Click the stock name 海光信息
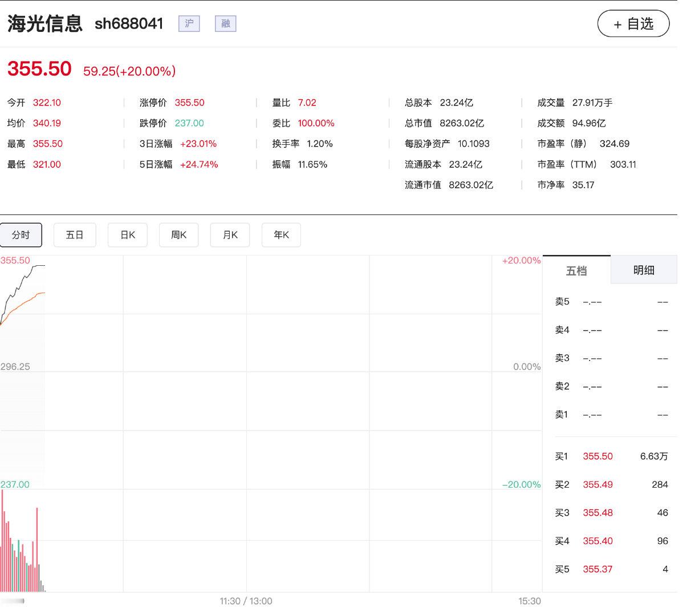 tap(45, 23)
